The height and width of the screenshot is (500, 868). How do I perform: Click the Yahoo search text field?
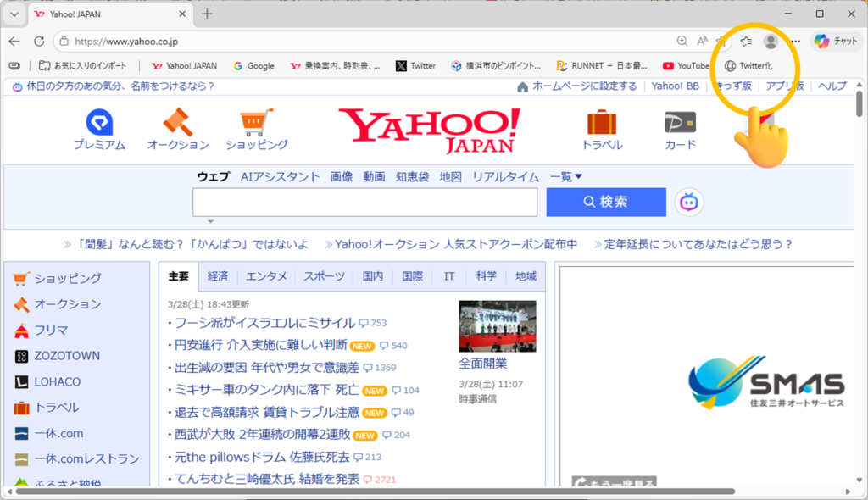pyautogui.click(x=364, y=202)
